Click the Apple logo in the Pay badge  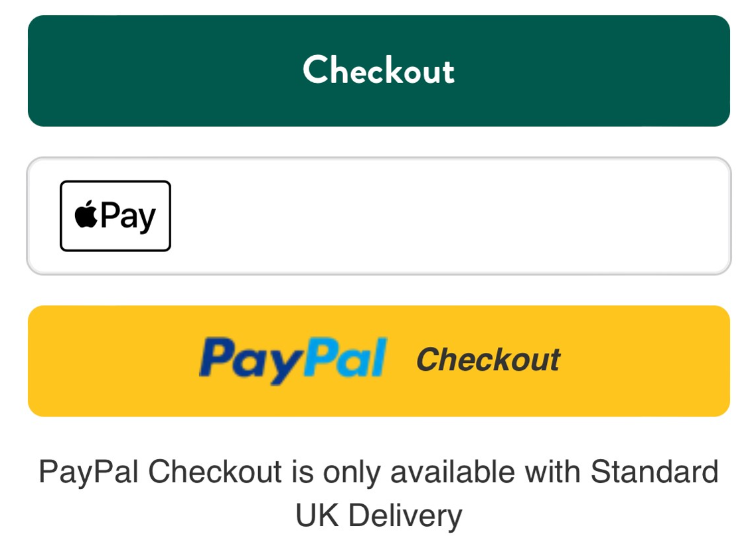(x=86, y=214)
